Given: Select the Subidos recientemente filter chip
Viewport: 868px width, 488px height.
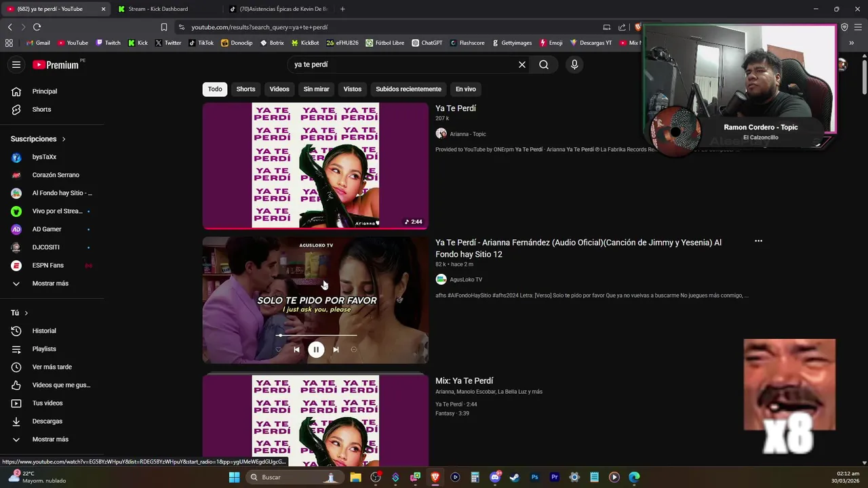Looking at the screenshot, I should (408, 89).
